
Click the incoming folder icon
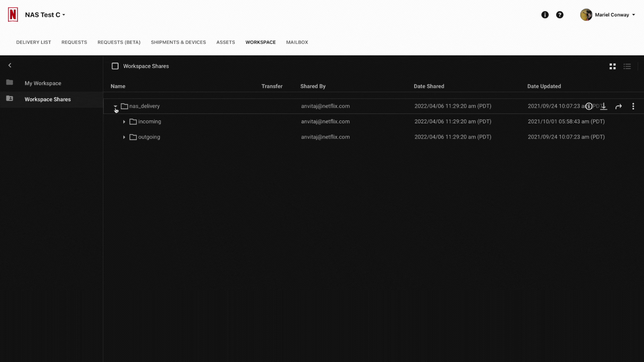point(133,122)
